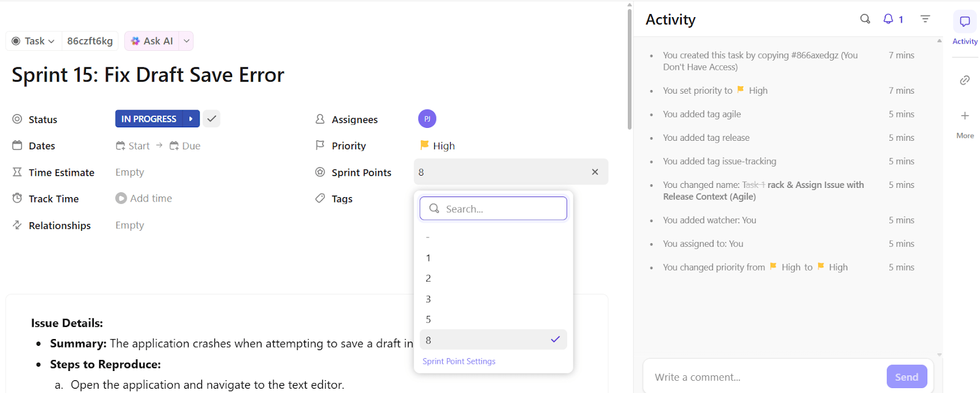
Task: Mark task complete with checkmark button
Action: coord(211,119)
